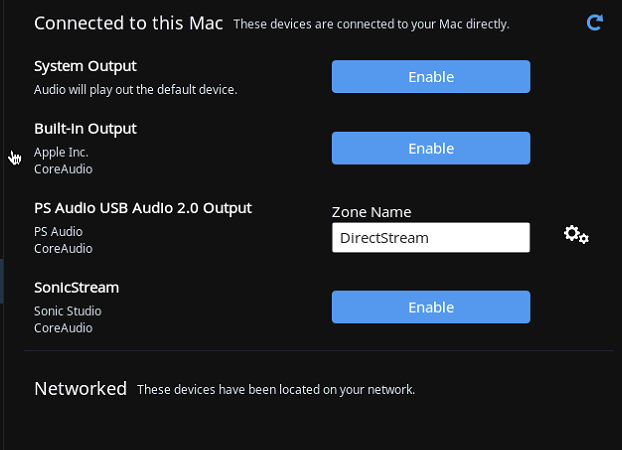Click the PS Audio manufacturer label
622x450 pixels.
[x=58, y=232]
